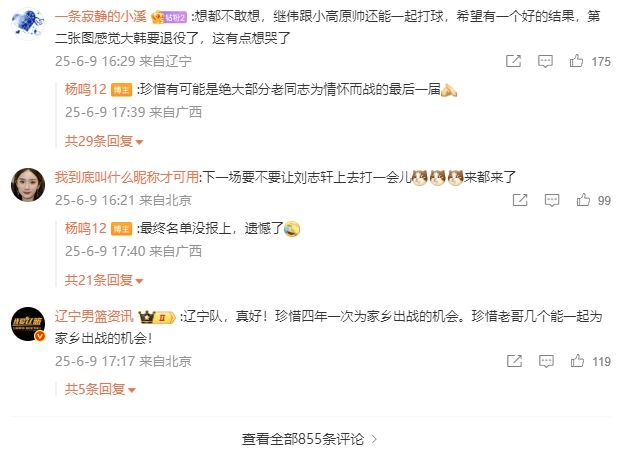Share the comment by 一条寂静的小溪

[x=513, y=61]
